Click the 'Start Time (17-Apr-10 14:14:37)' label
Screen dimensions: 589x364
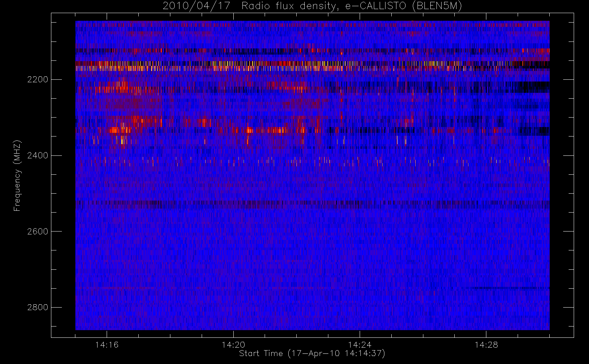pos(312,353)
